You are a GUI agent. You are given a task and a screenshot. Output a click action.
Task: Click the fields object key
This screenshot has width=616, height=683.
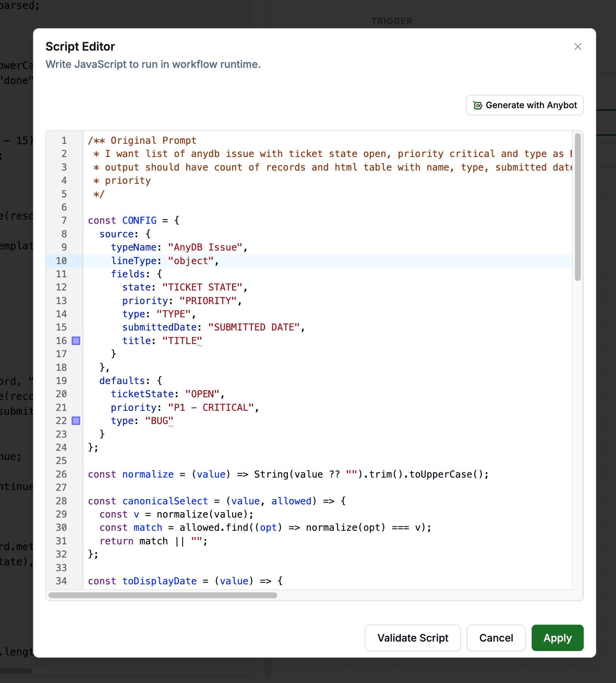coord(128,274)
